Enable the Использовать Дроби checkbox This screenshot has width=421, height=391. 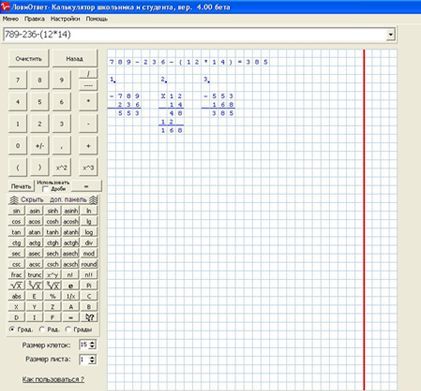pos(46,189)
